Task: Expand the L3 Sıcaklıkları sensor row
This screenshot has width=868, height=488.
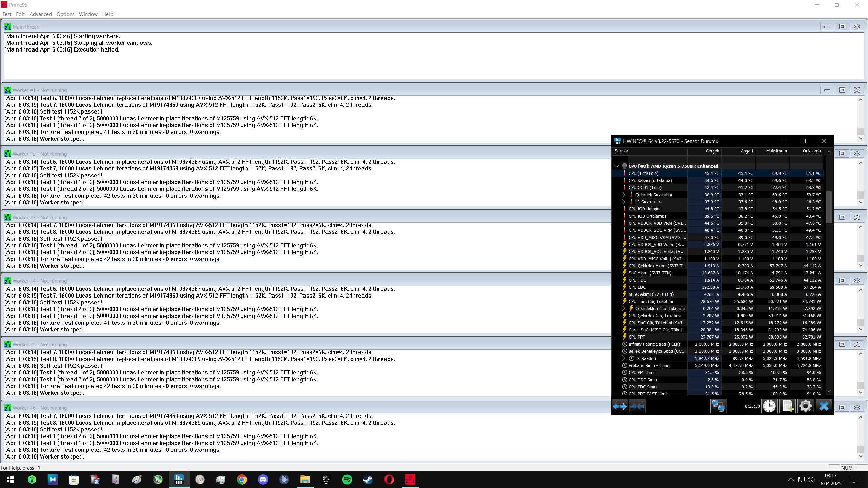Action: [x=623, y=202]
